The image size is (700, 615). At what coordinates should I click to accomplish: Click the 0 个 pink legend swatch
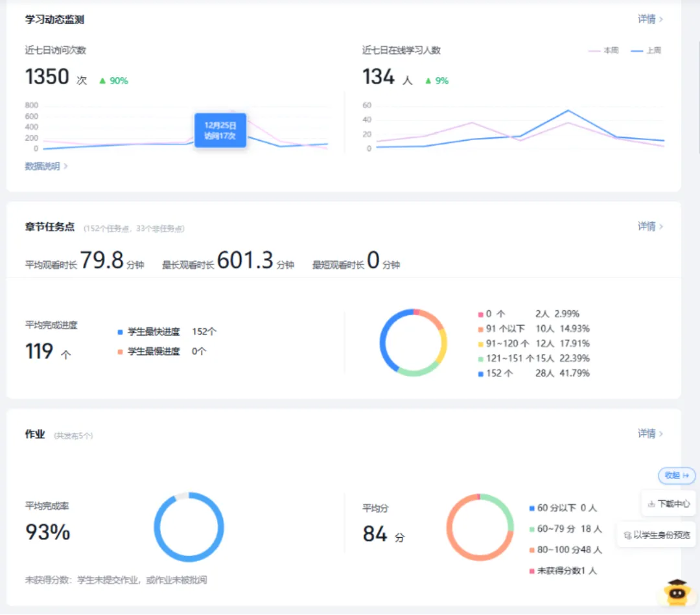click(481, 315)
